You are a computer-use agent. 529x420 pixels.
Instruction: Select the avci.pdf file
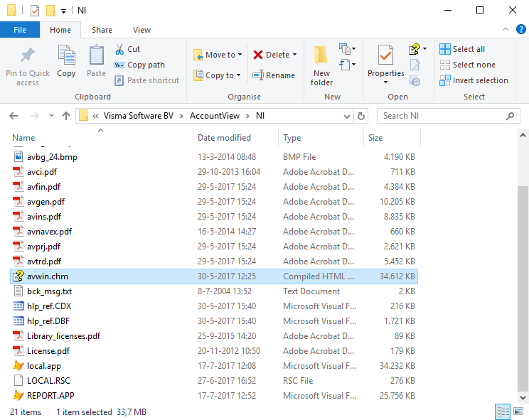click(214, 172)
